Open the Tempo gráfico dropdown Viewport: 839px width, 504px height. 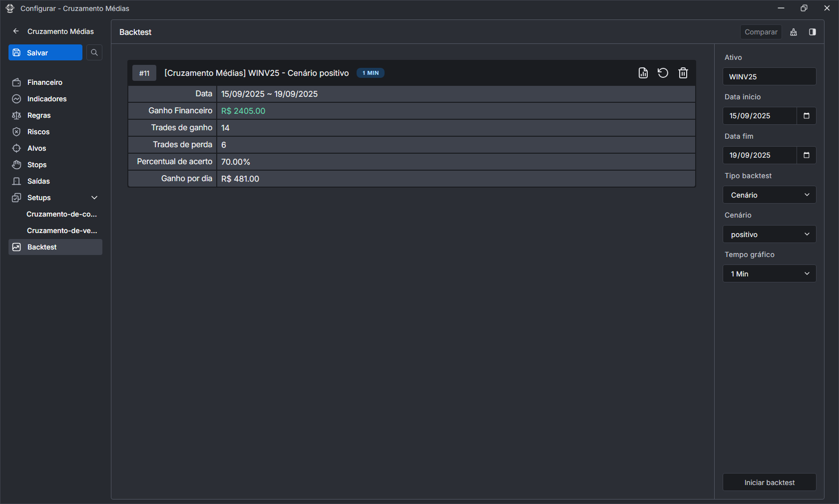click(769, 274)
